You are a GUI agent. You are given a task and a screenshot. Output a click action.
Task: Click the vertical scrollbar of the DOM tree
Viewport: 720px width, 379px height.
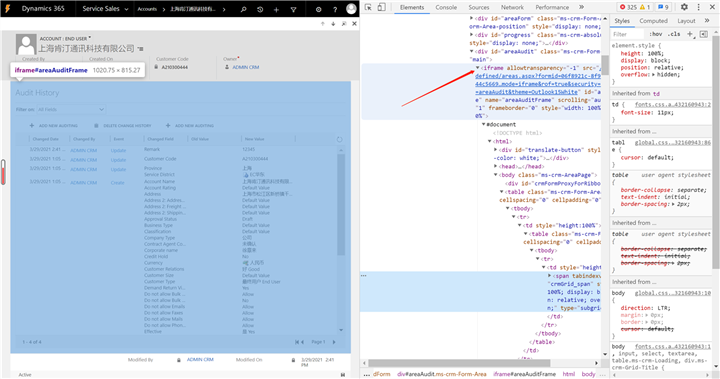(x=605, y=65)
